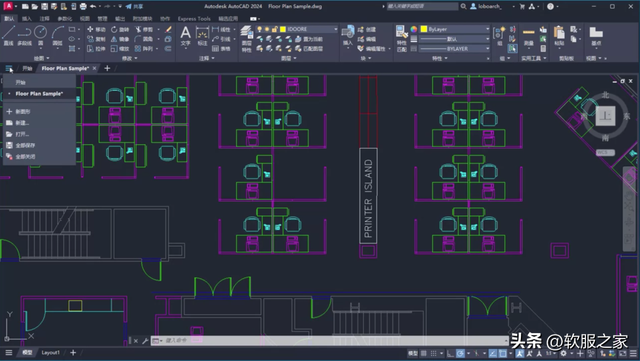640x361 pixels.
Task: Click the search magnifier icon in title bar
Action: (464, 7)
